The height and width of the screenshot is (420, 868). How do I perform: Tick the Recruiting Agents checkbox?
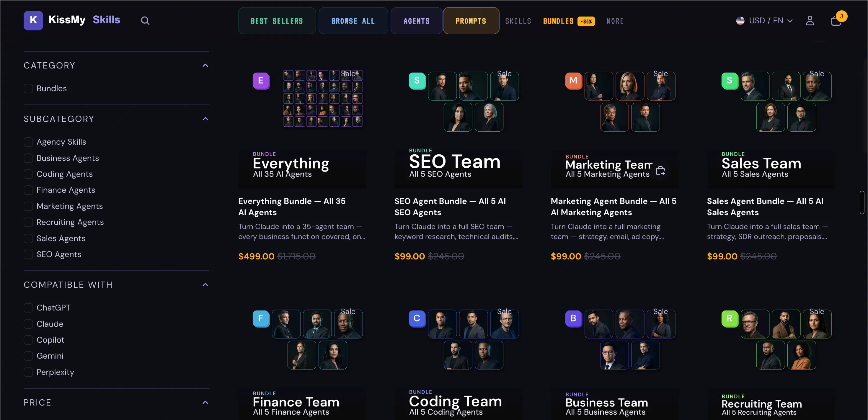pyautogui.click(x=28, y=222)
